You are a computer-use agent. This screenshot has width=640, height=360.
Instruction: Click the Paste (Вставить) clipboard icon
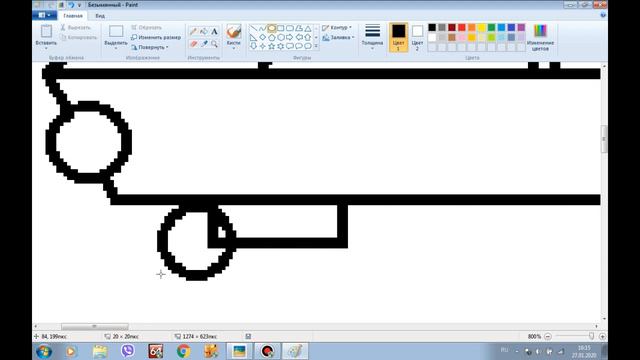click(46, 31)
